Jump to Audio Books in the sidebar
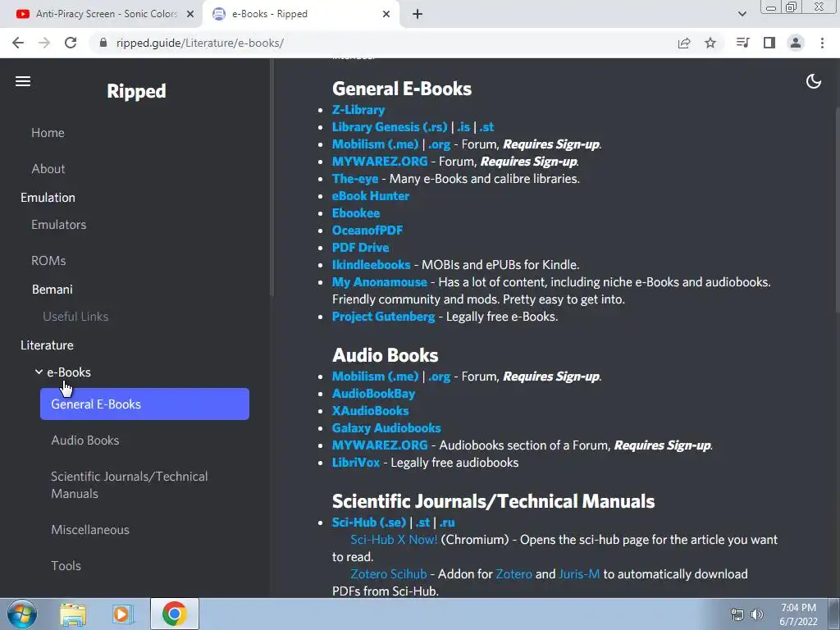The width and height of the screenshot is (840, 630). (x=85, y=441)
